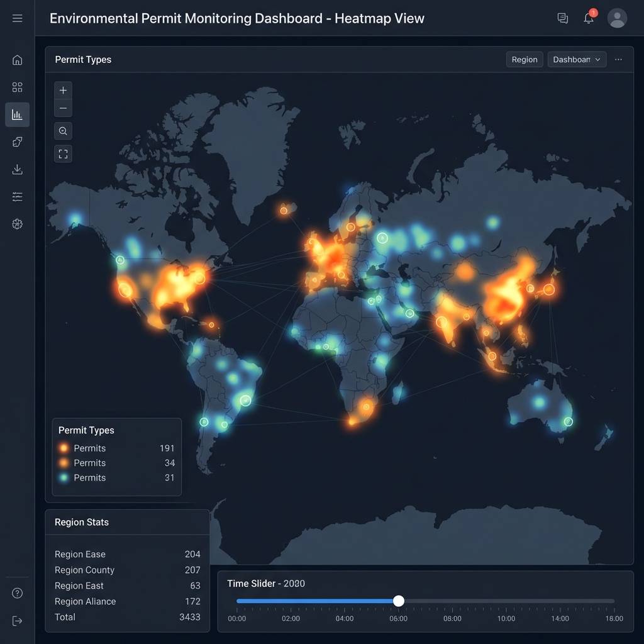
Task: Open the rocket launch icon
Action: tap(17, 142)
